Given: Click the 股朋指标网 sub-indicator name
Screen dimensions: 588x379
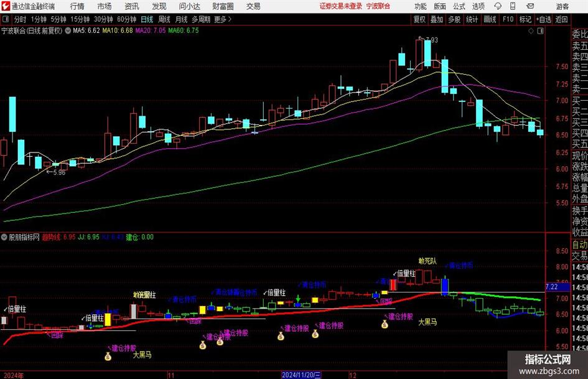Looking at the screenshot, I should coord(24,237).
